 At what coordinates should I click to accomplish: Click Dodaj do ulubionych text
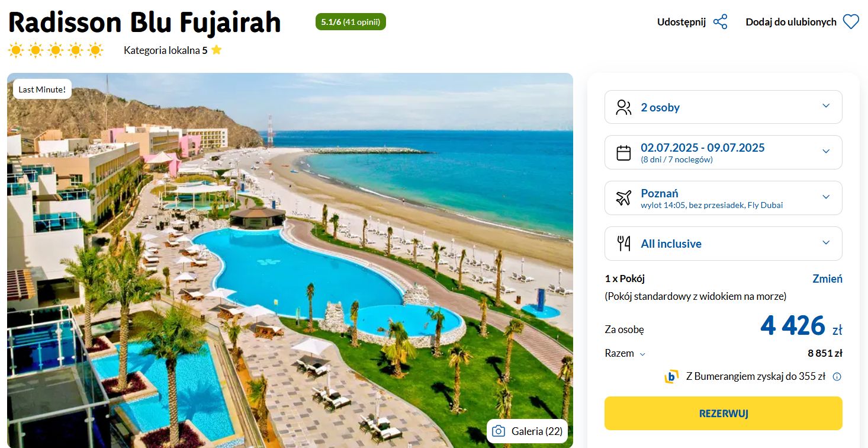pos(791,22)
